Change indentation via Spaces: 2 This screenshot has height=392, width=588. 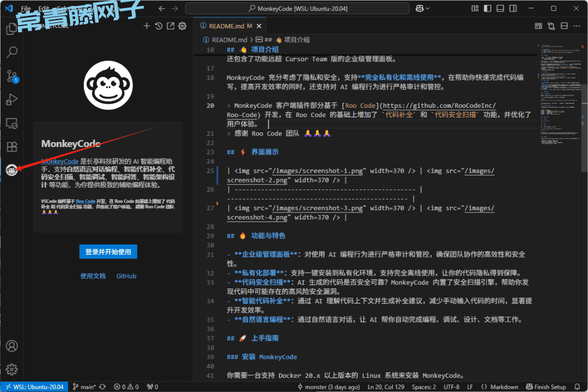[x=424, y=387]
